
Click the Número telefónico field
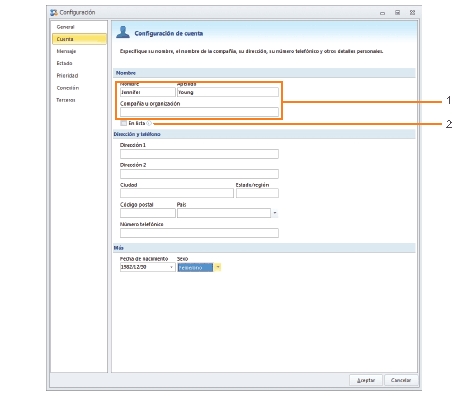tap(199, 233)
